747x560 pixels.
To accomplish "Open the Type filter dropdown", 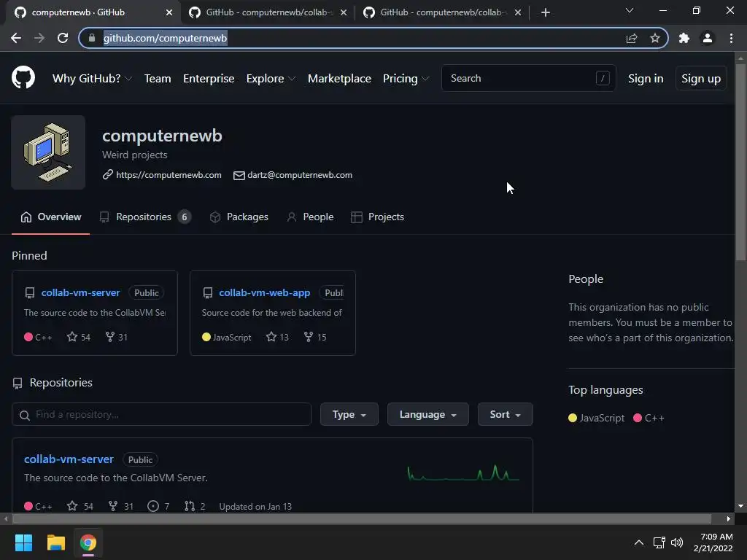I will [349, 414].
